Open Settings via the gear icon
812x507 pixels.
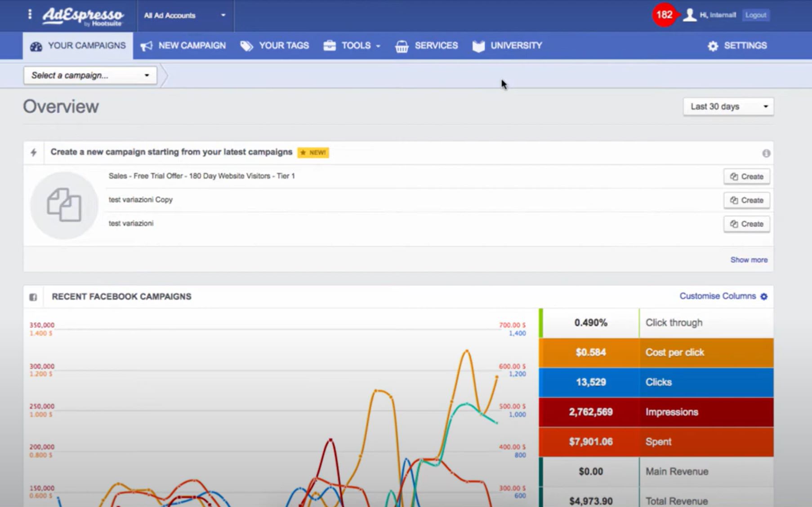714,45
